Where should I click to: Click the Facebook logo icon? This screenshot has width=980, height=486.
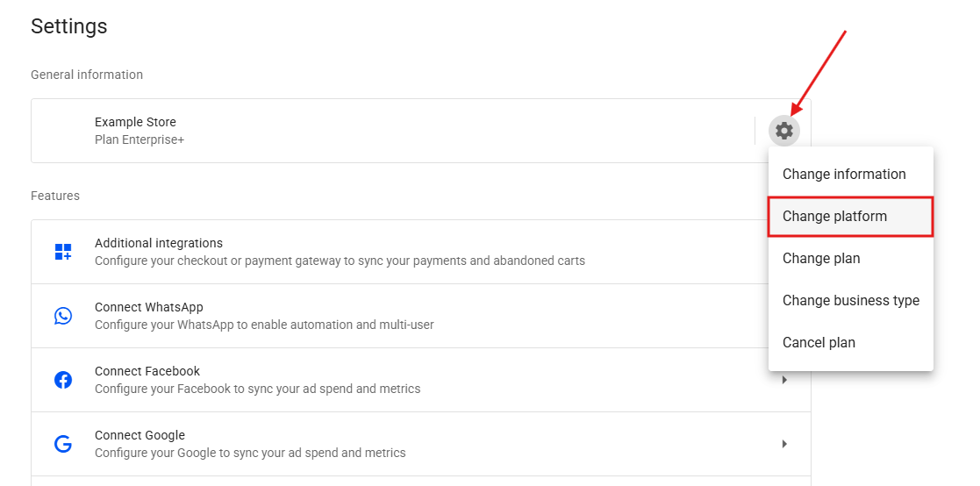pyautogui.click(x=63, y=380)
